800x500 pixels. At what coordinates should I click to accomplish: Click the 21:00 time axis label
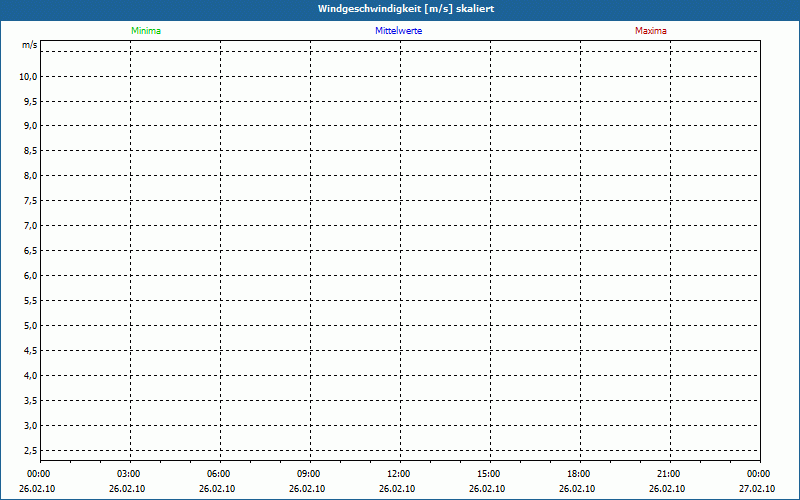coord(668,474)
